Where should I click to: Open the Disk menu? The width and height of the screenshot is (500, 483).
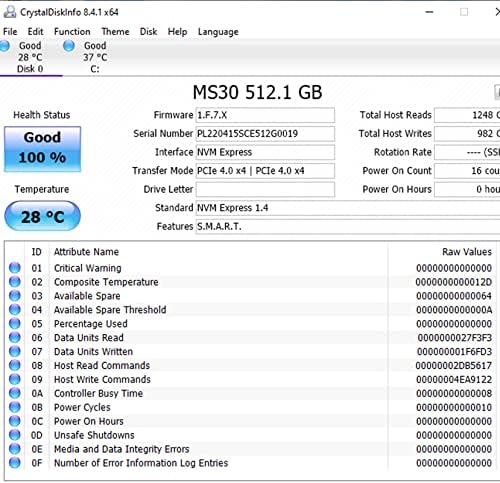click(148, 32)
